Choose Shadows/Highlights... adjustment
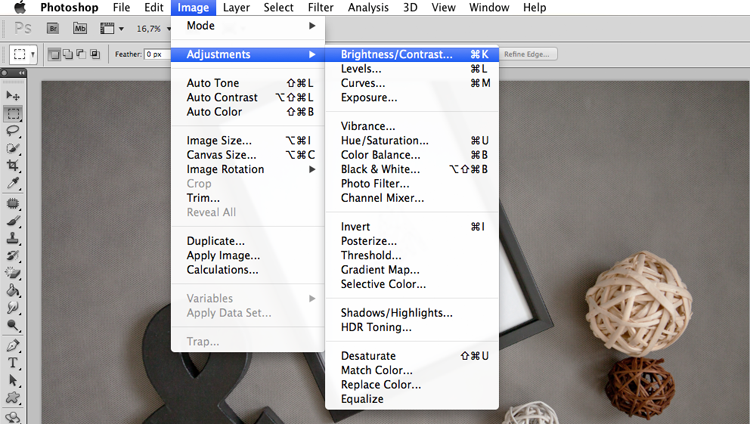The width and height of the screenshot is (750, 424). click(412, 312)
